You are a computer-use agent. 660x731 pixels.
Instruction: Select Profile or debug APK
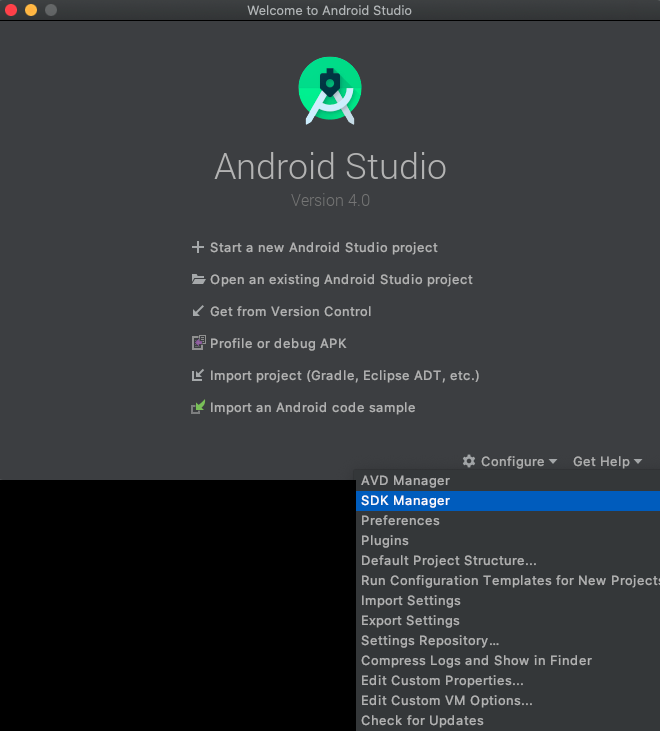[278, 344]
